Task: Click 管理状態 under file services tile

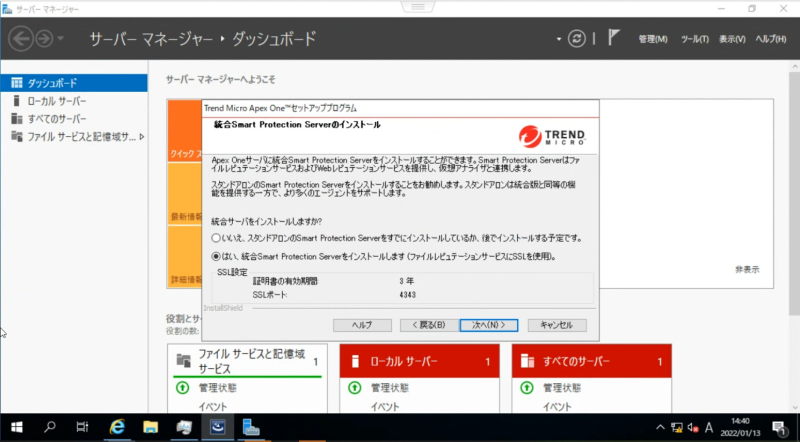Action: point(218,388)
